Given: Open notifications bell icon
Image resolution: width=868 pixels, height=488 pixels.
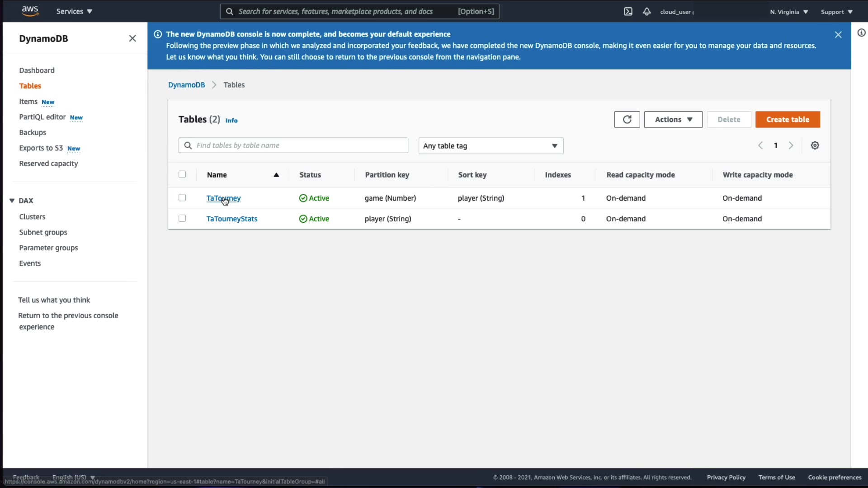Looking at the screenshot, I should 646,12.
